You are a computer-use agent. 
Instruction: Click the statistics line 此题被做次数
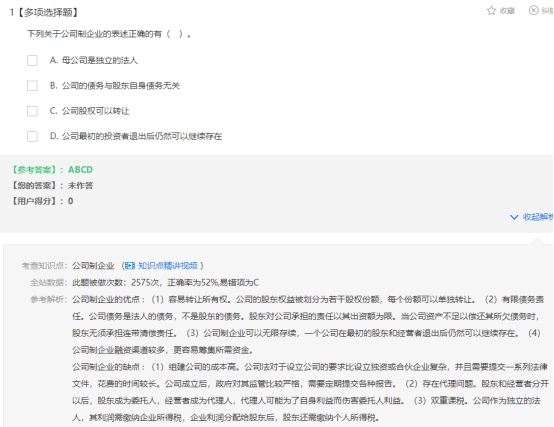point(165,283)
